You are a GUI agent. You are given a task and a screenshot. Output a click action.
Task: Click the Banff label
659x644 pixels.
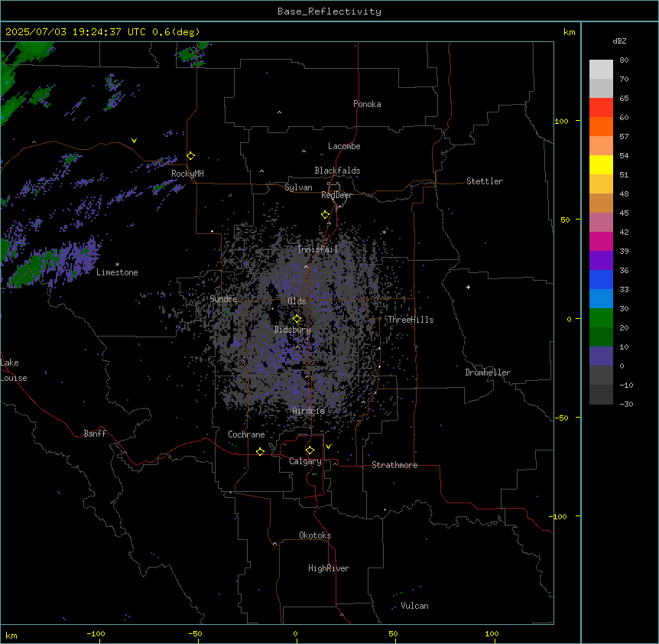[95, 434]
